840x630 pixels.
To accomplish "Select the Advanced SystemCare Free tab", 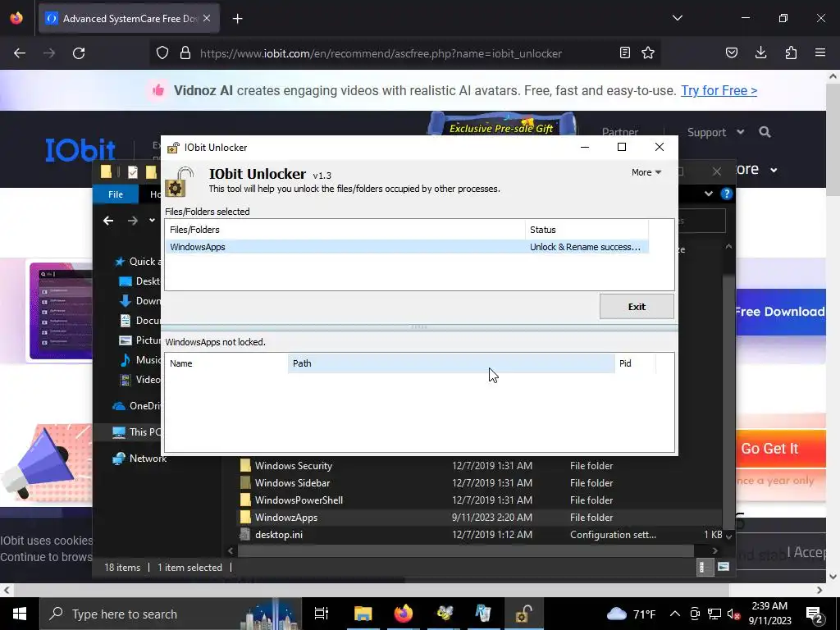I will (x=129, y=19).
